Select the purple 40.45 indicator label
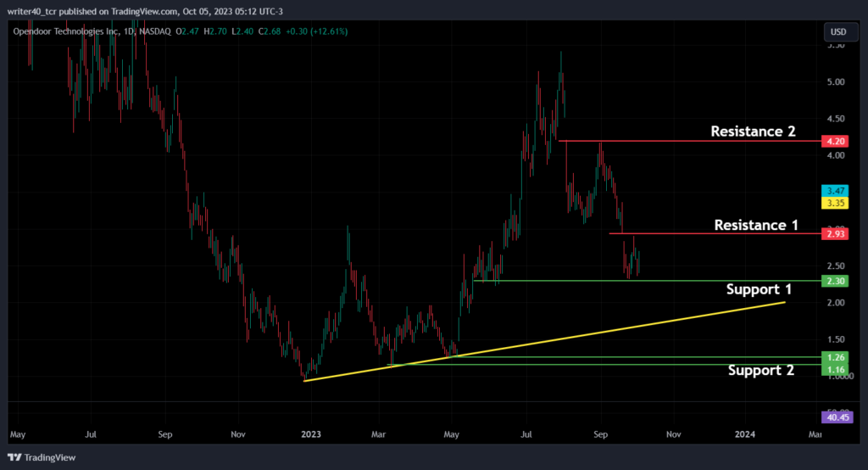The height and width of the screenshot is (470, 868). tap(837, 417)
